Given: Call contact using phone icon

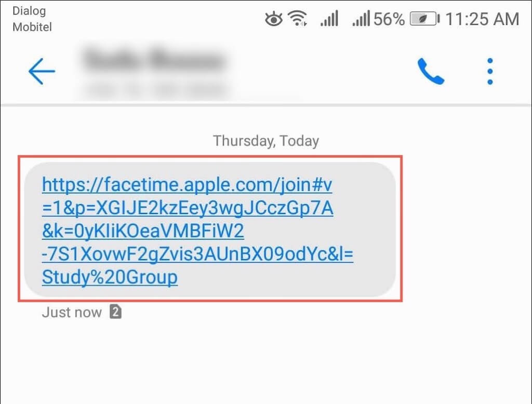Looking at the screenshot, I should click(431, 71).
